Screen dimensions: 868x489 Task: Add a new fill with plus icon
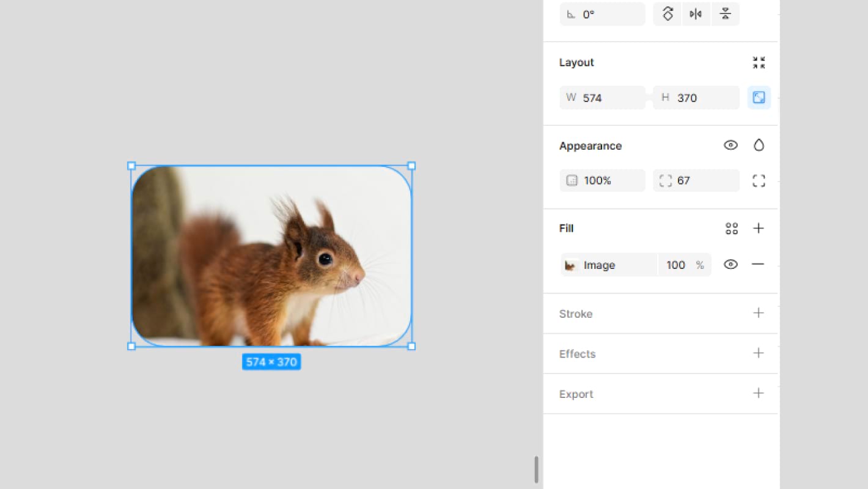coord(759,228)
